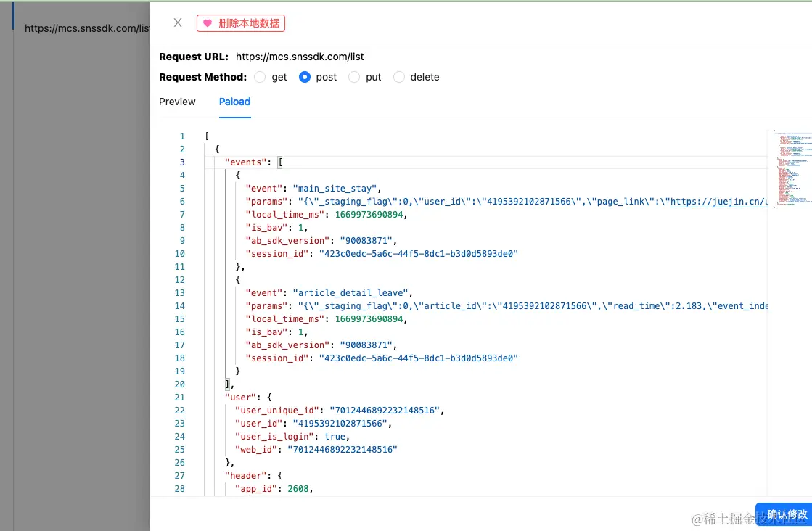Image resolution: width=812 pixels, height=531 pixels.
Task: Click the "main_site_stay" event value
Action: [x=337, y=189]
